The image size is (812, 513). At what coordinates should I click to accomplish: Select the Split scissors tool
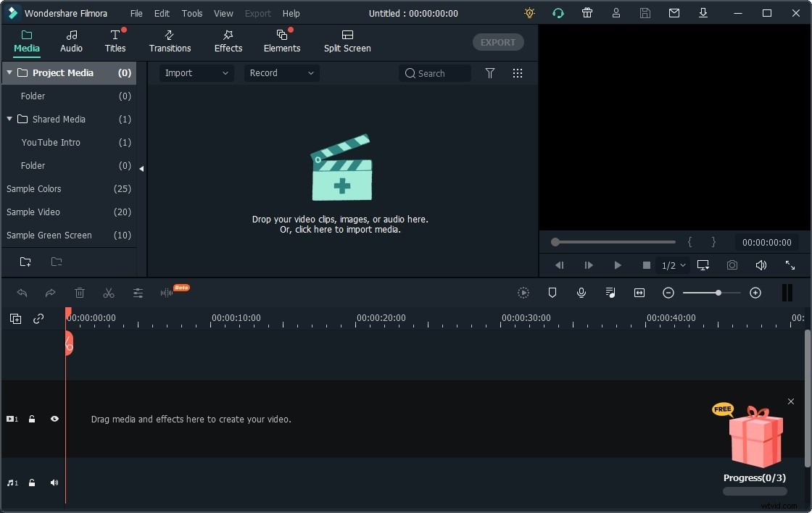(x=109, y=293)
